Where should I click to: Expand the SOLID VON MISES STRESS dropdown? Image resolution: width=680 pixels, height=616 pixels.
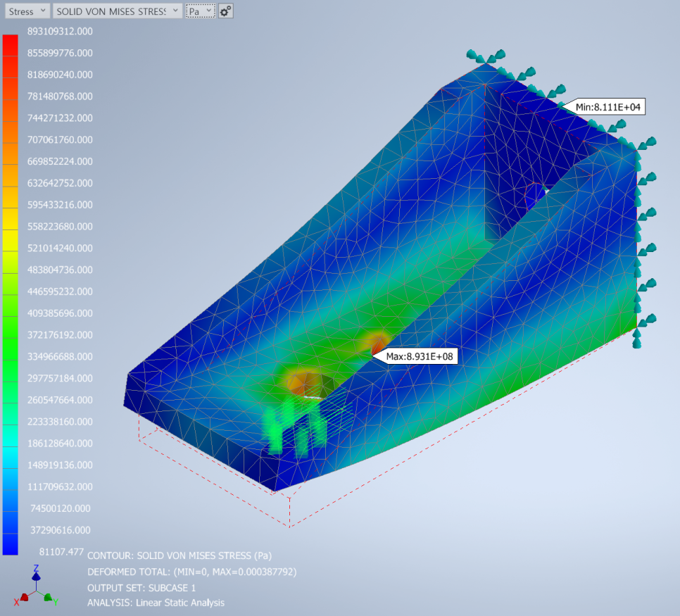117,11
